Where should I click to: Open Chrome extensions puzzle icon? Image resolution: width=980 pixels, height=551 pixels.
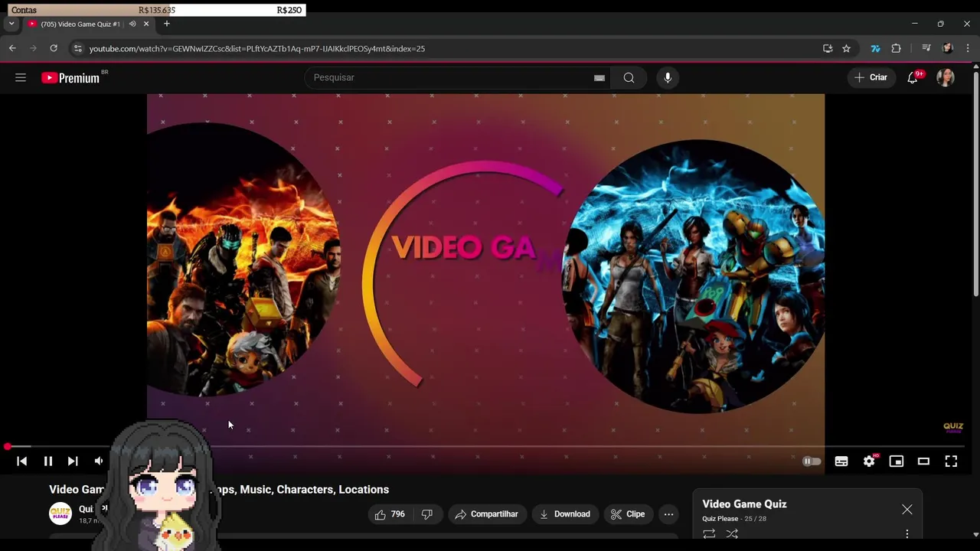[x=896, y=48]
